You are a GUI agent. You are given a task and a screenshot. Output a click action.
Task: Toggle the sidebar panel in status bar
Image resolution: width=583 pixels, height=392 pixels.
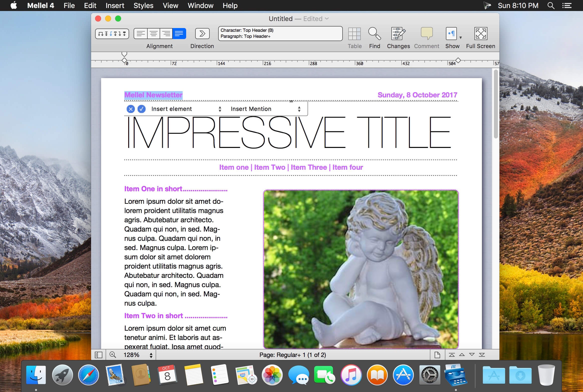[99, 355]
